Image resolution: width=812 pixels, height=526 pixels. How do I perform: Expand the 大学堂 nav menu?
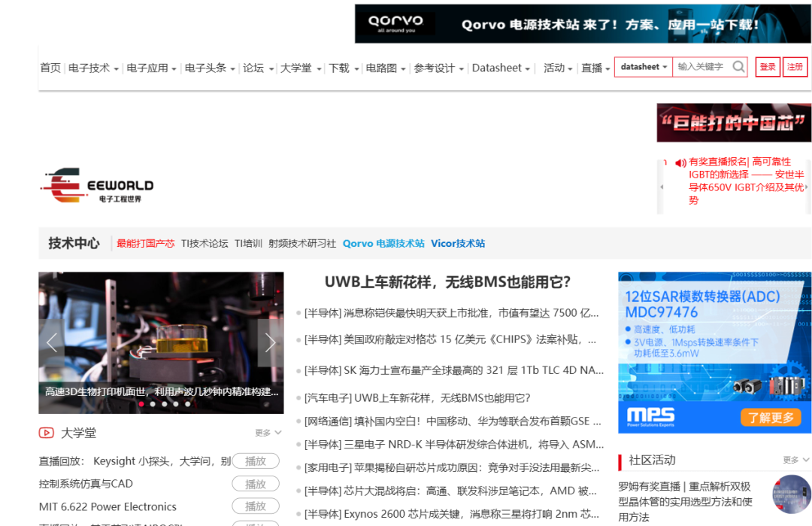click(301, 68)
